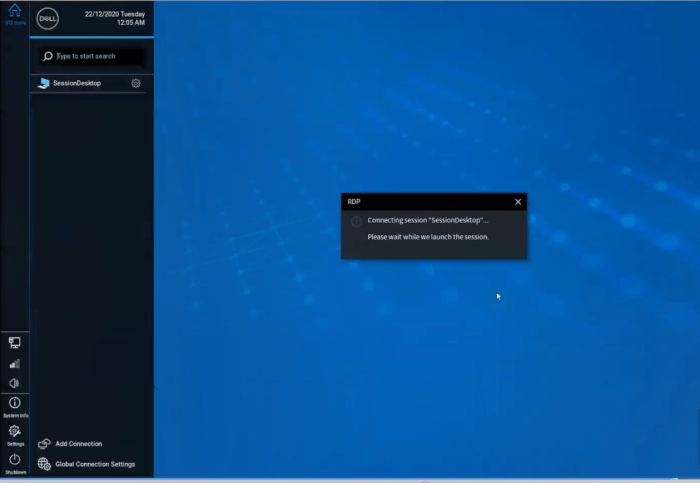Open the VDI menu home icon
Image resolution: width=700 pixels, height=483 pixels.
tap(14, 12)
